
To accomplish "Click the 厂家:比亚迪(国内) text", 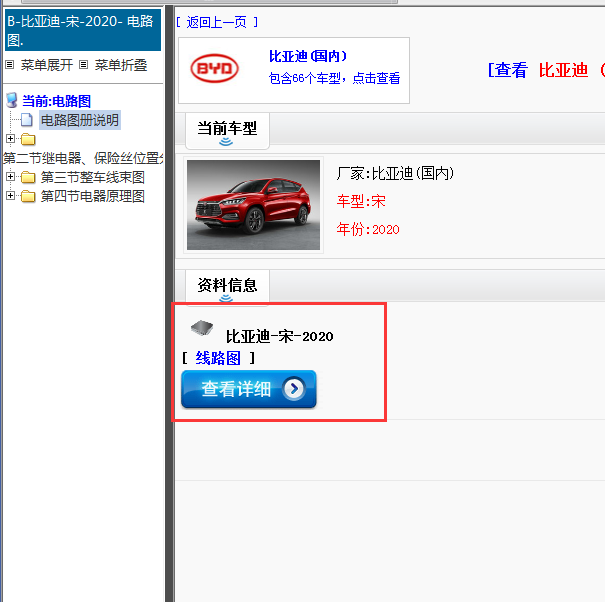I will (395, 173).
